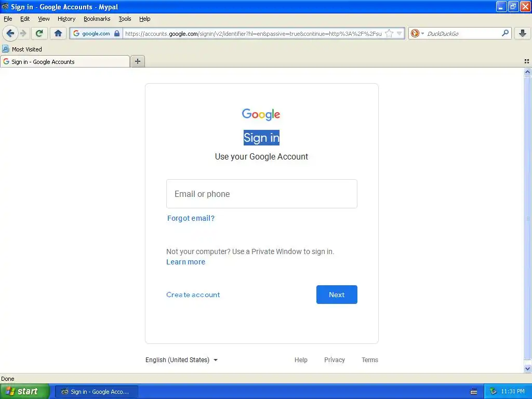Open the Privacy link
Screen dimensions: 532x399
coord(334,360)
